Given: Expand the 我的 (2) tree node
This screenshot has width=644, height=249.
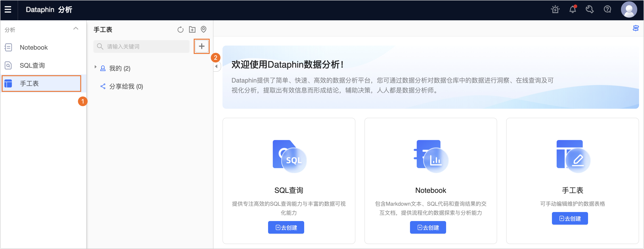Looking at the screenshot, I should [95, 67].
